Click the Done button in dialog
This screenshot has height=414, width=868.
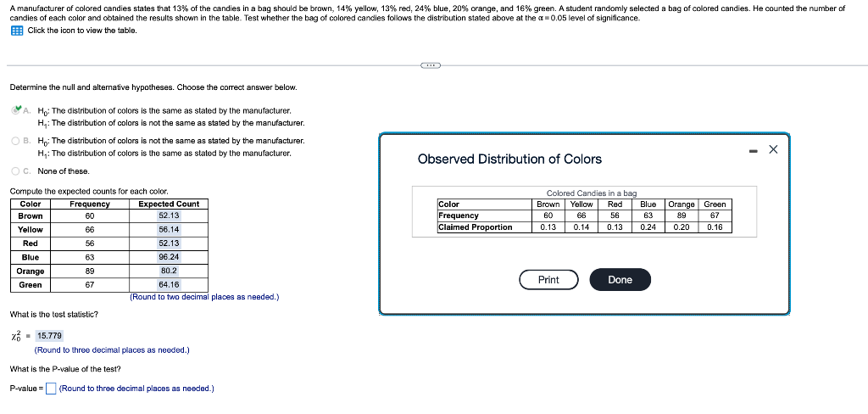[620, 280]
